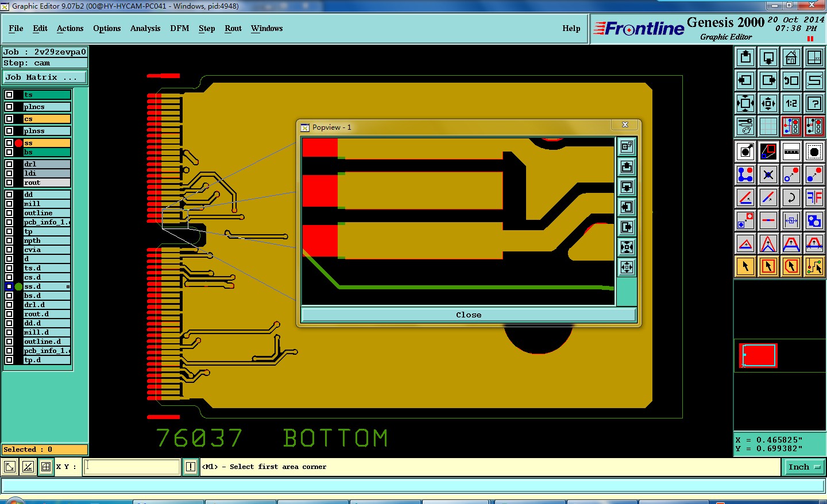Click the rotate arc arrow icon
827x504 pixels.
point(791,197)
